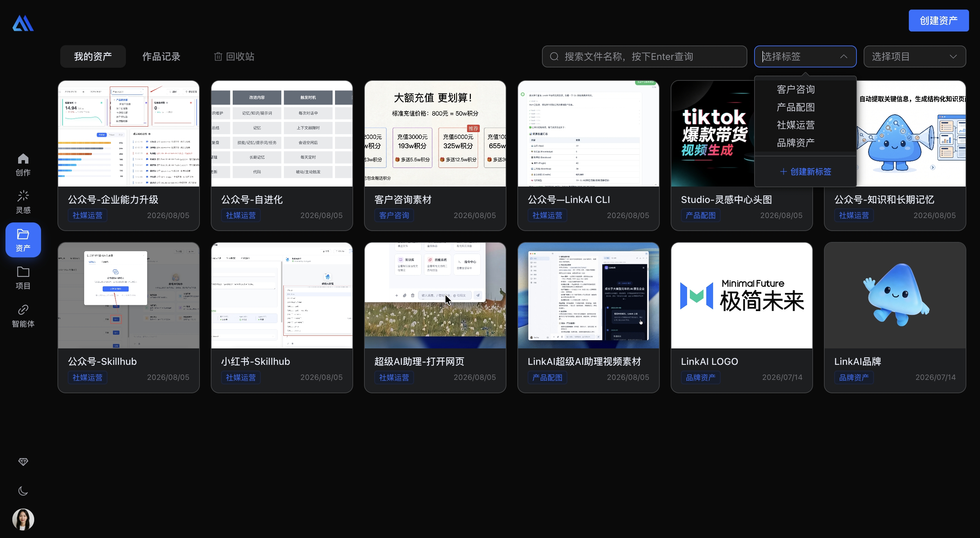The image size is (980, 538).
Task: Open 公众号-自进化 thumbnail
Action: point(282,133)
